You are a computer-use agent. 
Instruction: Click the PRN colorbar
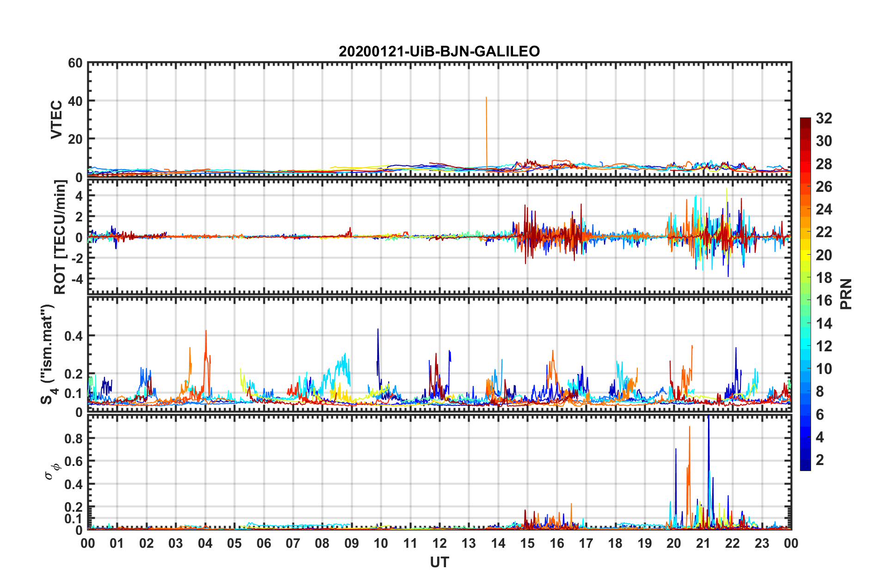pyautogui.click(x=805, y=294)
